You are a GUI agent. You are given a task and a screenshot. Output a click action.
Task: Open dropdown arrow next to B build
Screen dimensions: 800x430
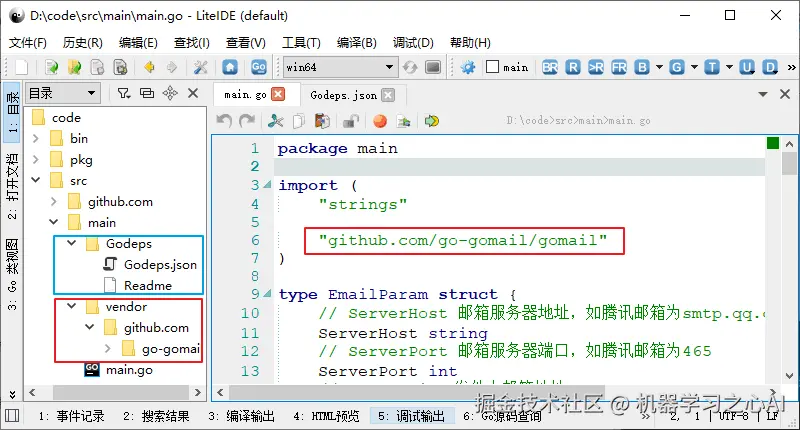659,67
